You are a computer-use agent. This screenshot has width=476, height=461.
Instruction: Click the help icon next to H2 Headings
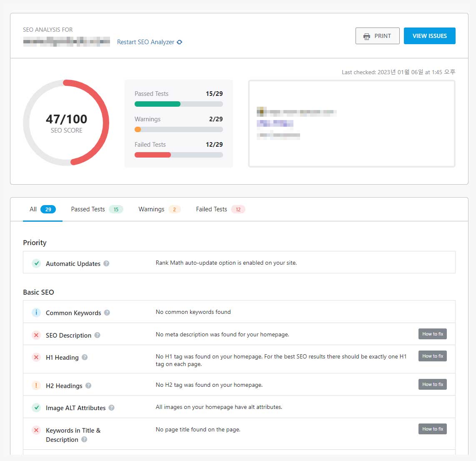(88, 386)
